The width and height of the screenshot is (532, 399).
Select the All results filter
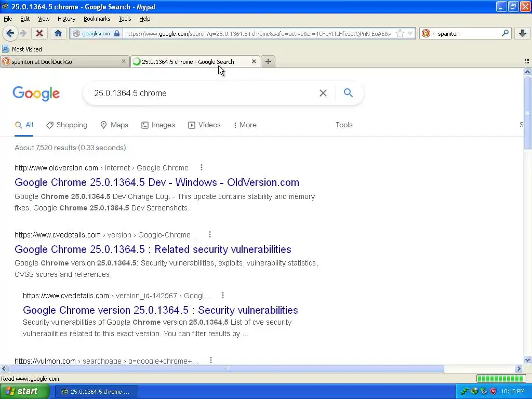click(24, 125)
